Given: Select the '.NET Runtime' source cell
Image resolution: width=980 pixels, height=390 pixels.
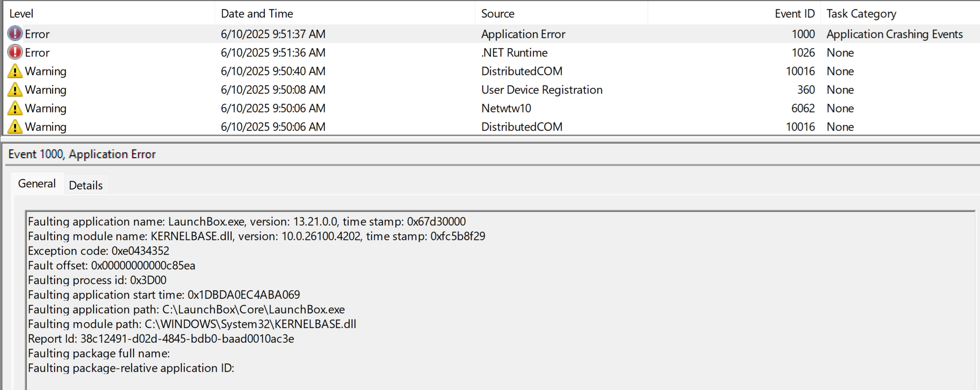Looking at the screenshot, I should [514, 52].
